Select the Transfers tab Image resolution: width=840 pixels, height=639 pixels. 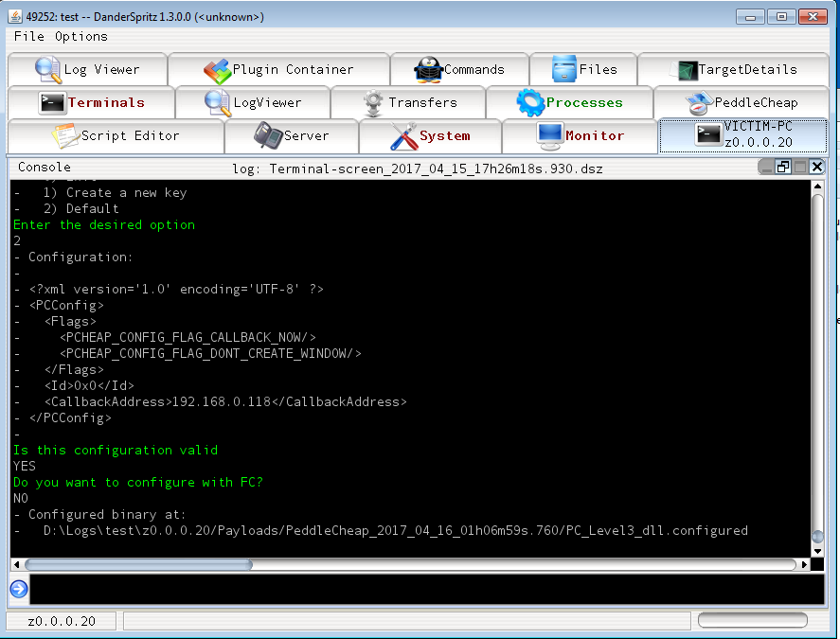pos(408,102)
